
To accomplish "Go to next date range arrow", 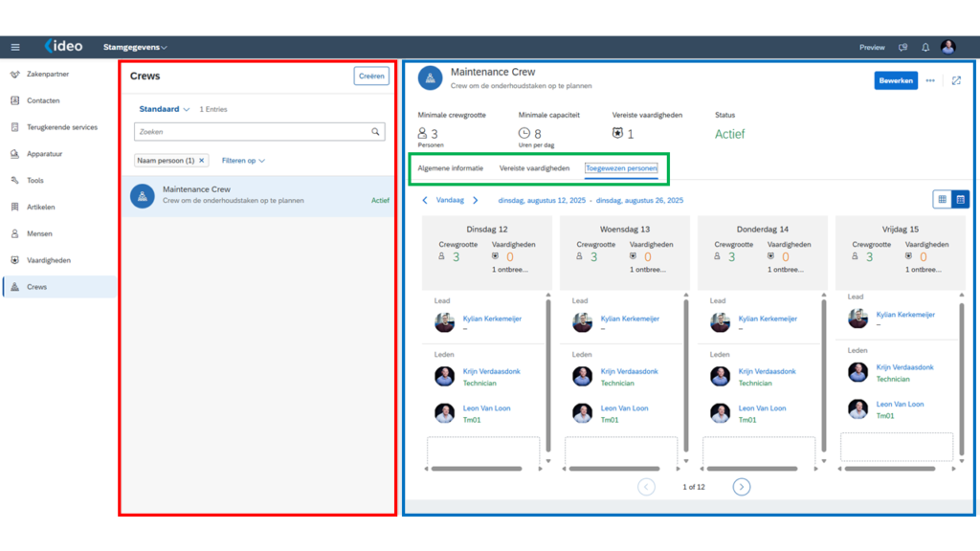I will (476, 201).
